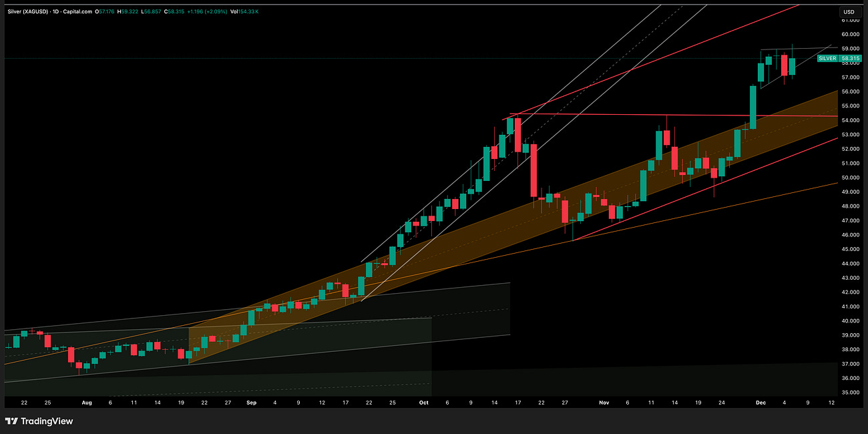868x434 pixels.
Task: Click the +2.09% change percentage
Action: [x=216, y=11]
